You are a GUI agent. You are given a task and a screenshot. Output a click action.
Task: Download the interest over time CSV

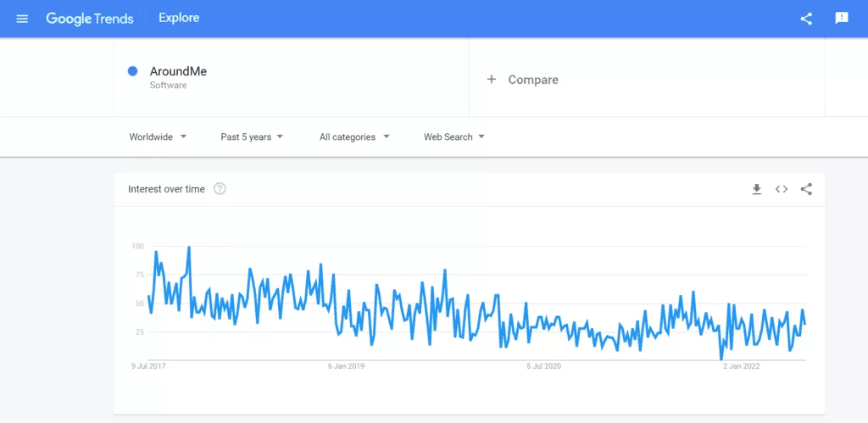[757, 189]
